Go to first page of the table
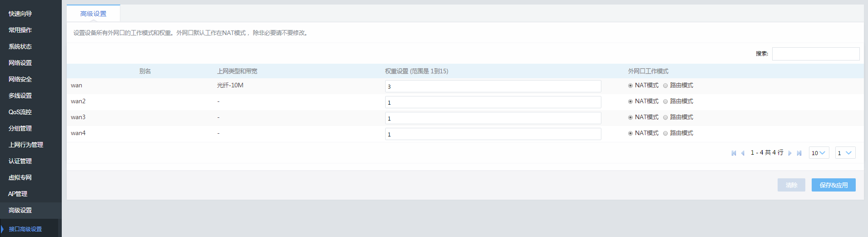The image size is (868, 237). pos(734,153)
